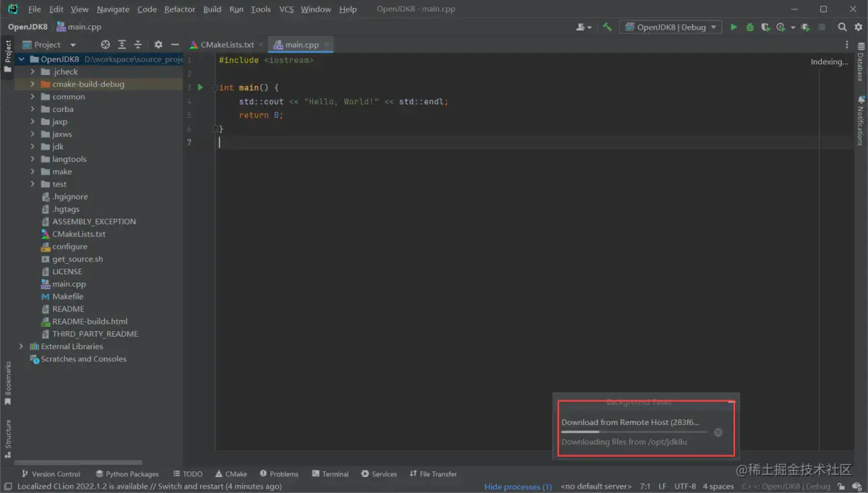Close the main.cpp editor tab

click(x=326, y=45)
